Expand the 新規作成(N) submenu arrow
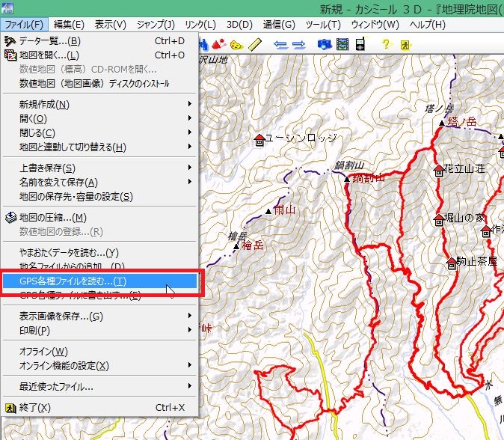 tap(190, 103)
